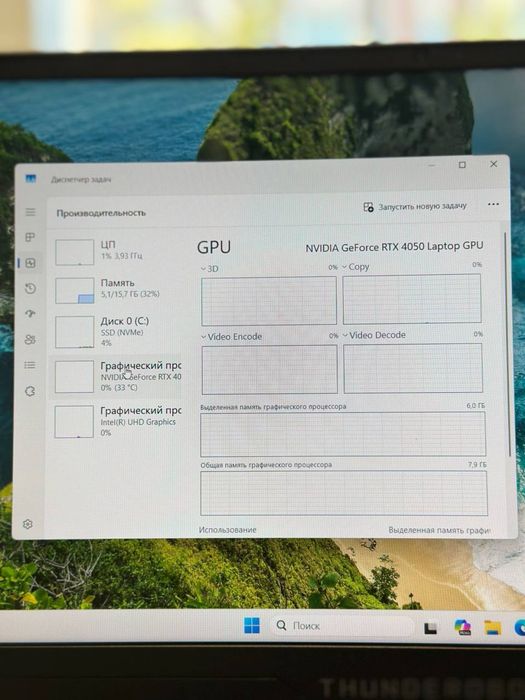Click the Диск 0 mini usage thumbnail
Screen dimensions: 525x700
point(75,332)
